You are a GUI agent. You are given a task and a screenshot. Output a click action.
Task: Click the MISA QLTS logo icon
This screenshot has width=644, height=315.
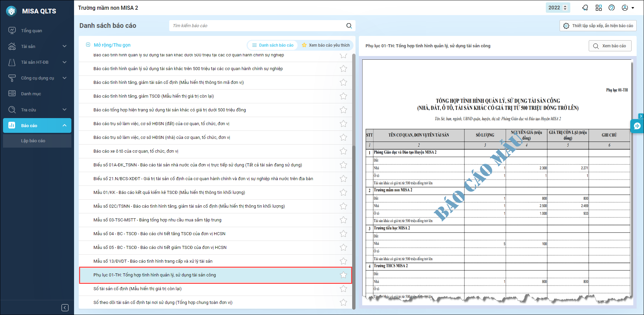click(11, 11)
